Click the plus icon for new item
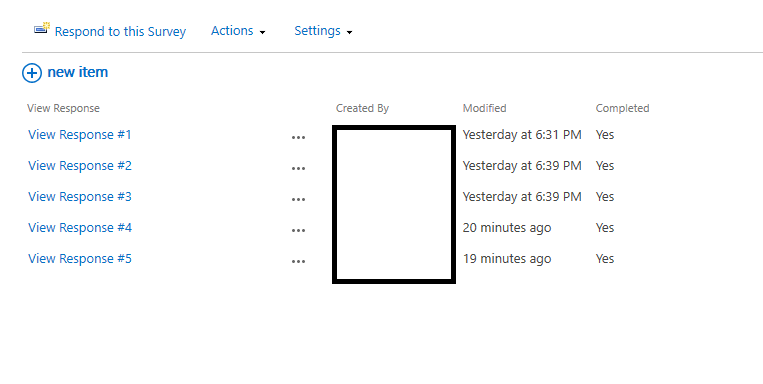Image resolution: width=763 pixels, height=384 pixels. click(x=32, y=73)
